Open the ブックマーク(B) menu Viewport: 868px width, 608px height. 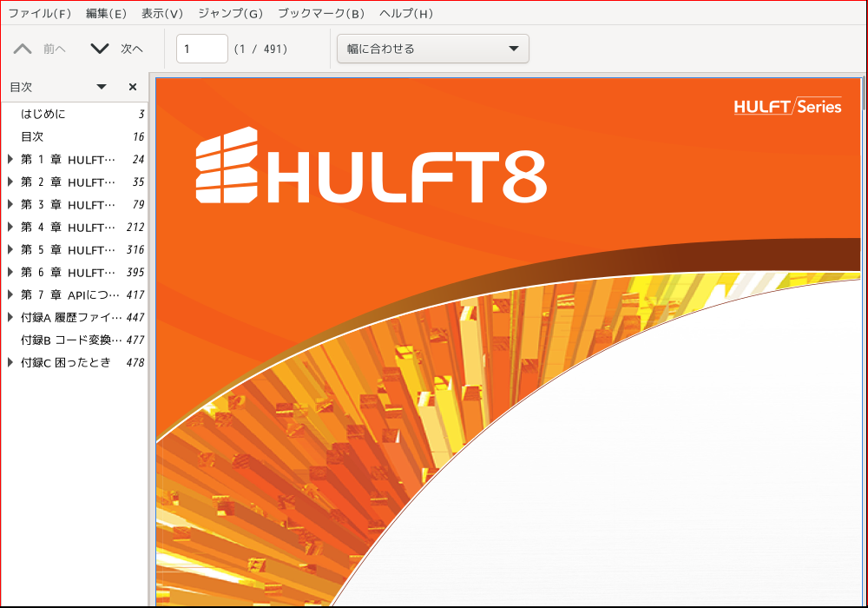tap(321, 13)
